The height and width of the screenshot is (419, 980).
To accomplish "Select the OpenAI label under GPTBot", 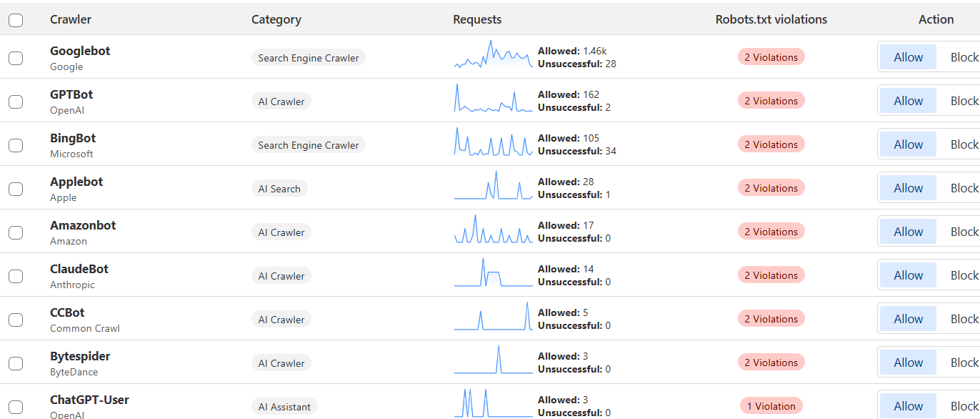I will click(x=66, y=110).
